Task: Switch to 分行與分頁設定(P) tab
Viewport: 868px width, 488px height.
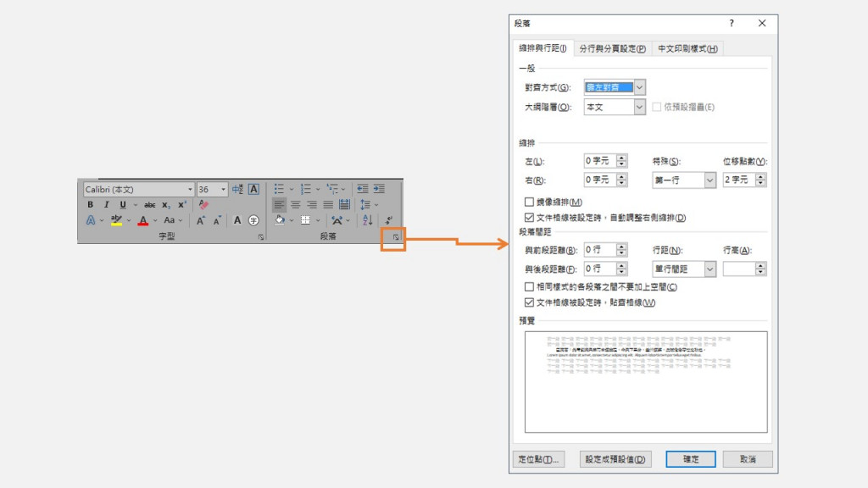Action: tap(612, 48)
